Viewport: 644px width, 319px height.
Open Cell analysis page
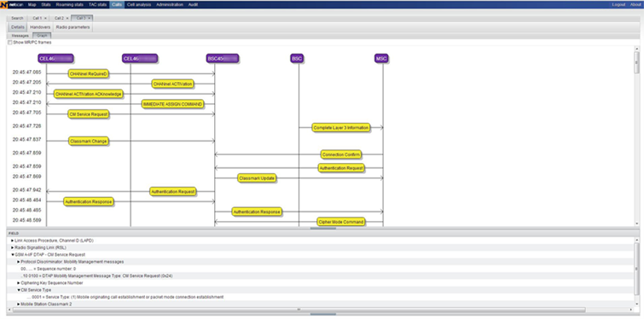[x=139, y=4]
